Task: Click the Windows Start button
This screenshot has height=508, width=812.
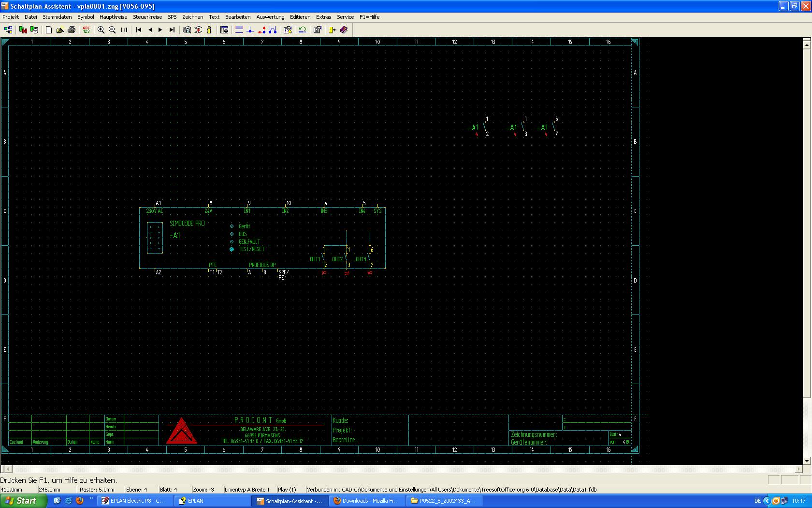Action: coord(23,501)
